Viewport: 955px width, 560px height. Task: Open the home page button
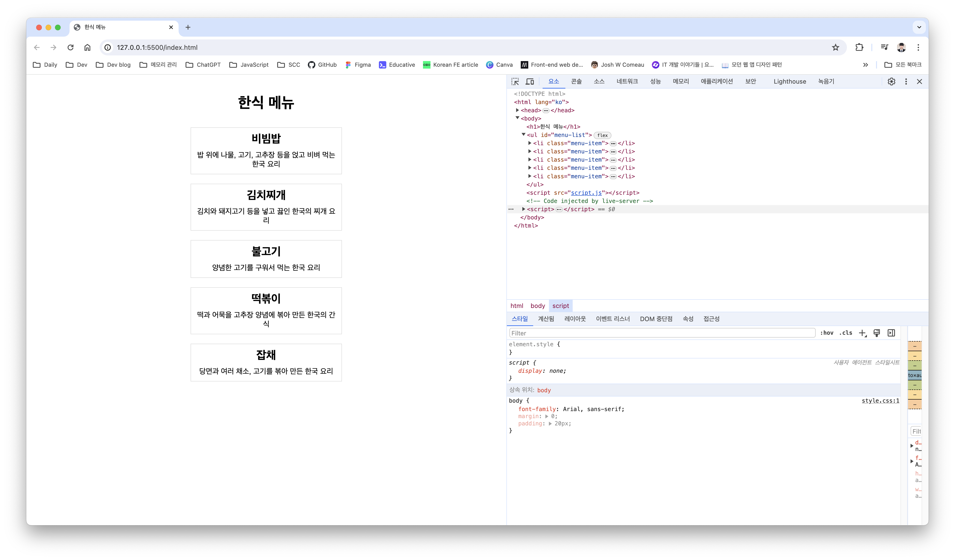click(x=88, y=47)
